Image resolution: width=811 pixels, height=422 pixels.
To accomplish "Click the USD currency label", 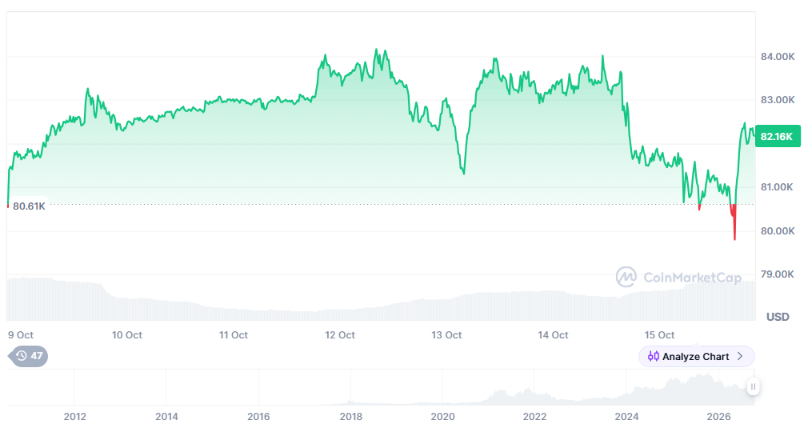I will coord(777,316).
